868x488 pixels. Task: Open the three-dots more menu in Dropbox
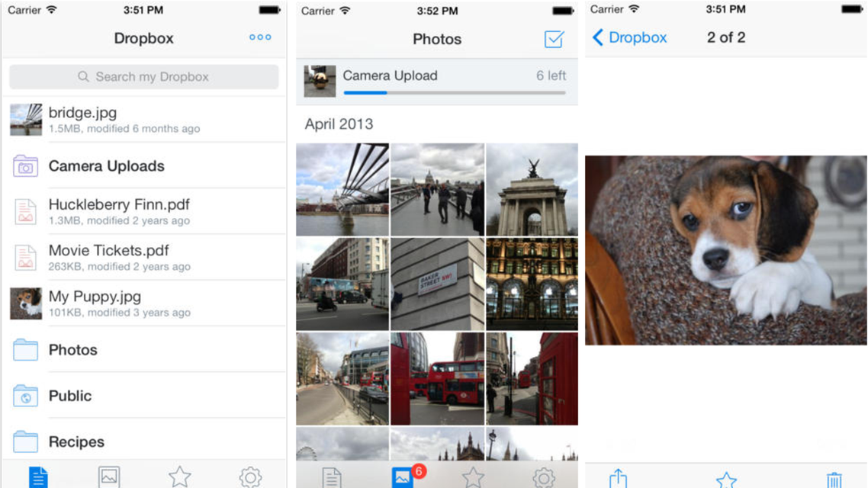coord(260,37)
